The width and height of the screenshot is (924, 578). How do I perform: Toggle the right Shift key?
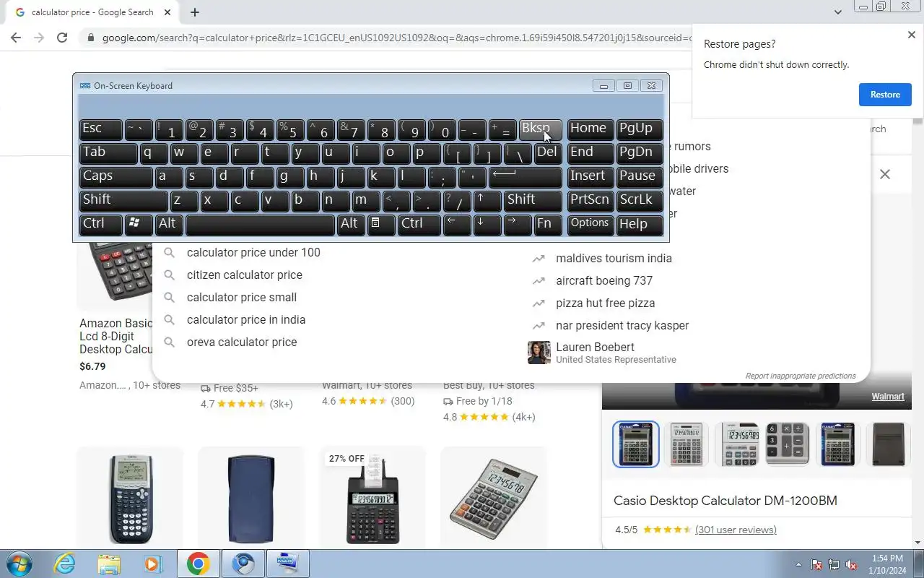[x=533, y=201]
